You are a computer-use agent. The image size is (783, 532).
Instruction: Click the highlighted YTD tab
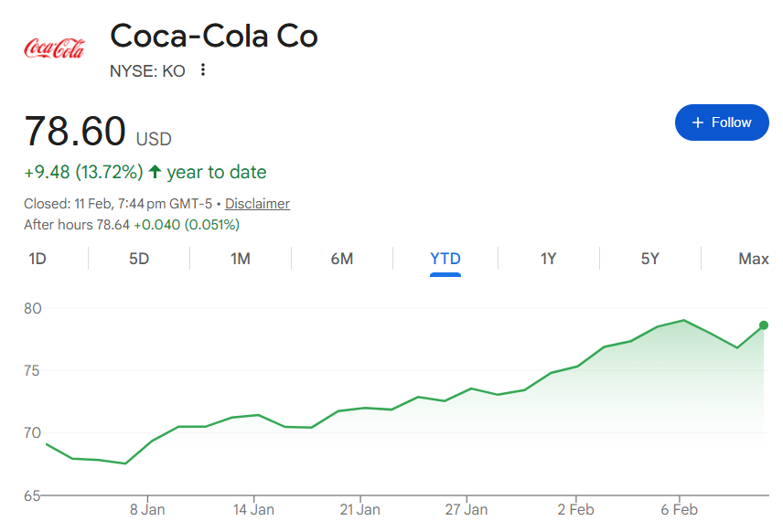click(x=445, y=259)
